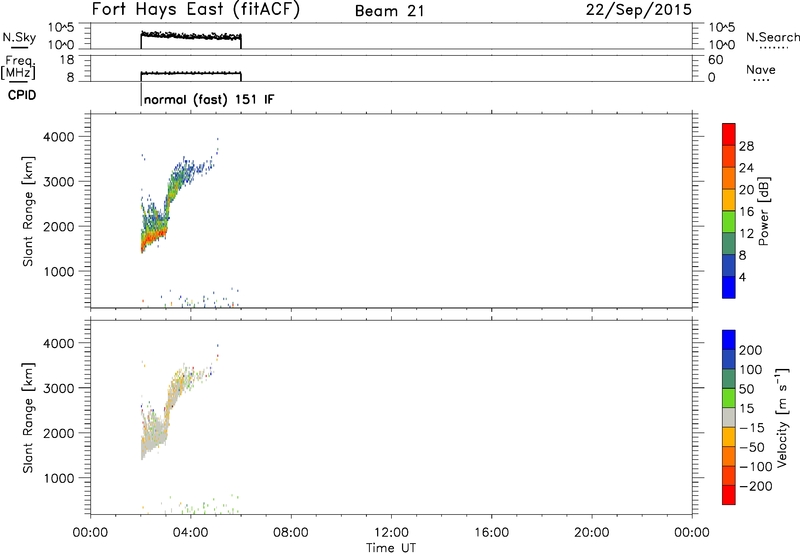Click 'normal (fast) 151 IF' text
The image size is (800, 554).
click(x=209, y=99)
